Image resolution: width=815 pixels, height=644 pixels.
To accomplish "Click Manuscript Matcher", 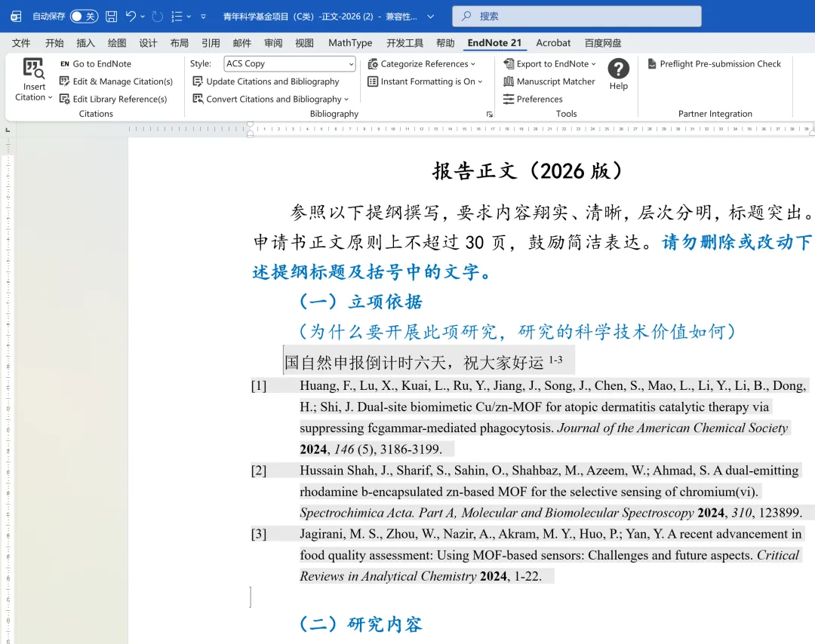I will pos(549,81).
